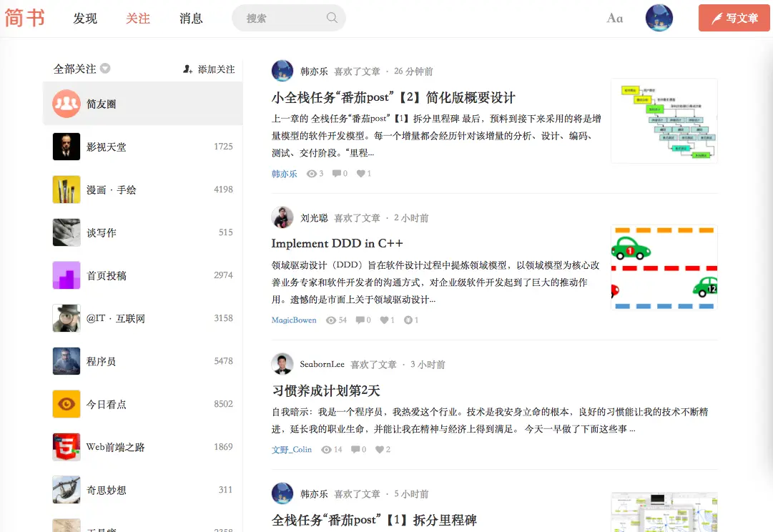
Task: Click 刘光聪 username link
Action: (314, 218)
